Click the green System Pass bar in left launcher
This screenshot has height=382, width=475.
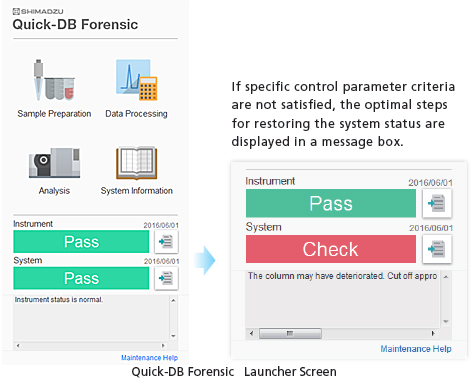point(81,278)
